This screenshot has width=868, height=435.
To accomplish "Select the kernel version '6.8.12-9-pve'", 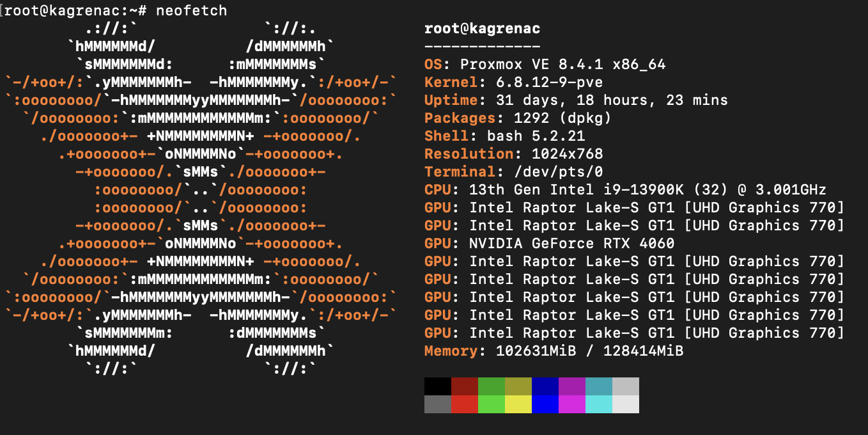I will pyautogui.click(x=550, y=83).
